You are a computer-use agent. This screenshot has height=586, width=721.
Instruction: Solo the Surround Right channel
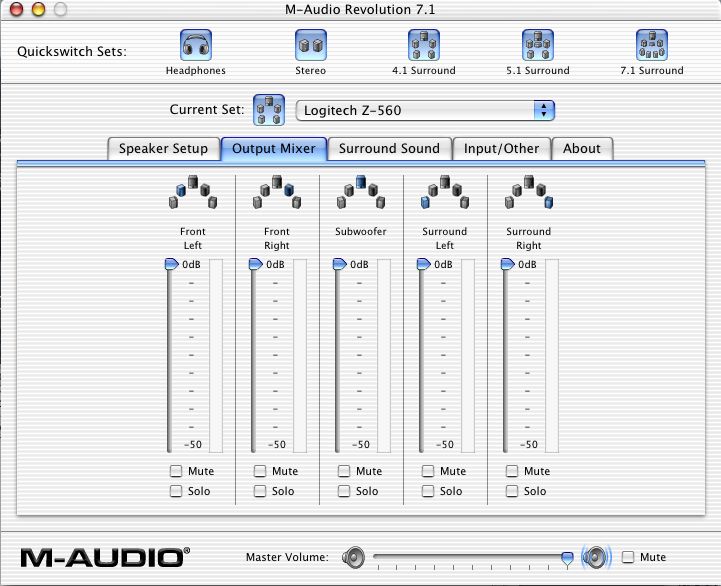coord(512,491)
